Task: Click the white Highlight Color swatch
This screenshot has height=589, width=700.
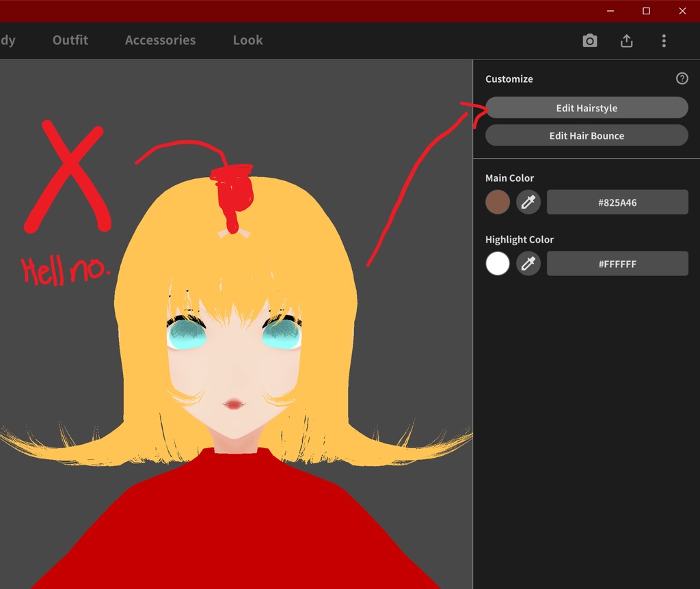Action: [x=498, y=263]
